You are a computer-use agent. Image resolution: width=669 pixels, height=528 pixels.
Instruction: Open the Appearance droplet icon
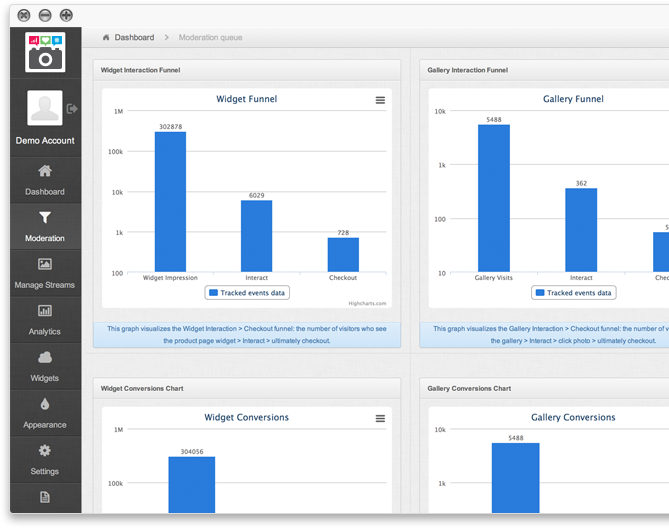tap(45, 404)
